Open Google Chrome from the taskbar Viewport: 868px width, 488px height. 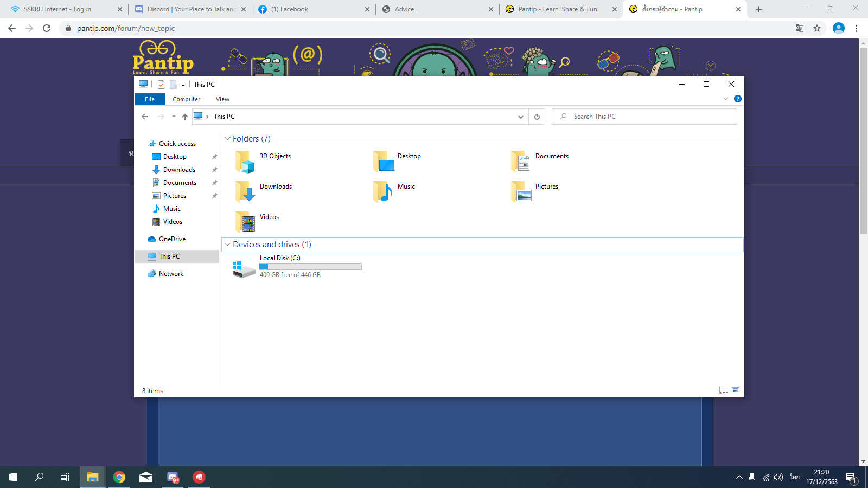(119, 477)
